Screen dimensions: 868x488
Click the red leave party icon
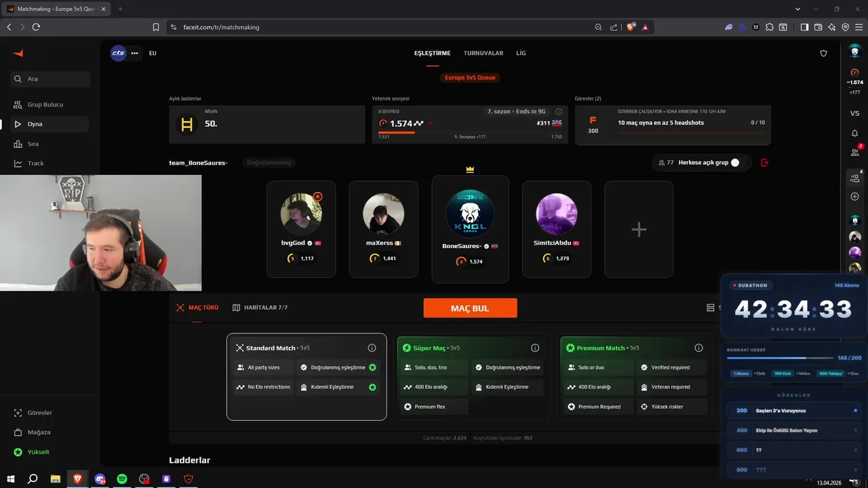coord(765,163)
